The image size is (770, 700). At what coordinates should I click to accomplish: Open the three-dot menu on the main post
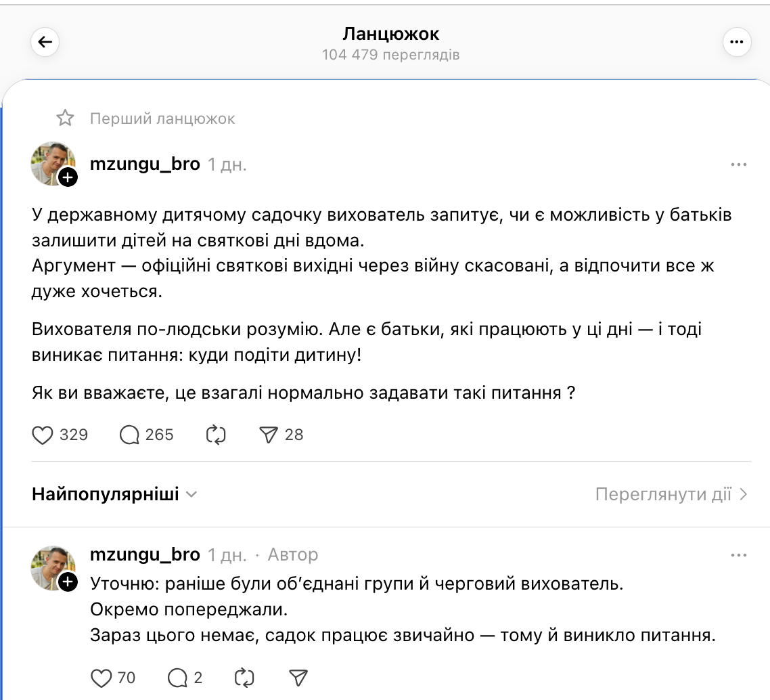coord(739,164)
